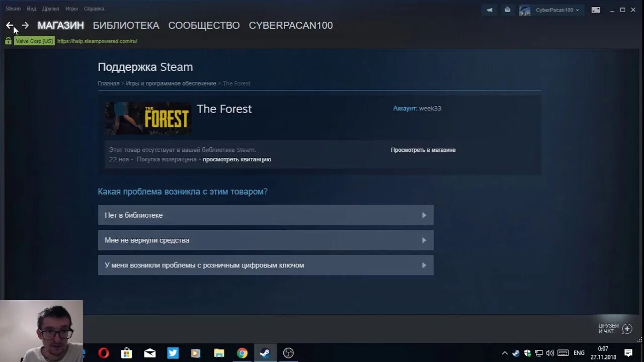Open OBS Studio from the taskbar
The width and height of the screenshot is (644, 362).
288,353
